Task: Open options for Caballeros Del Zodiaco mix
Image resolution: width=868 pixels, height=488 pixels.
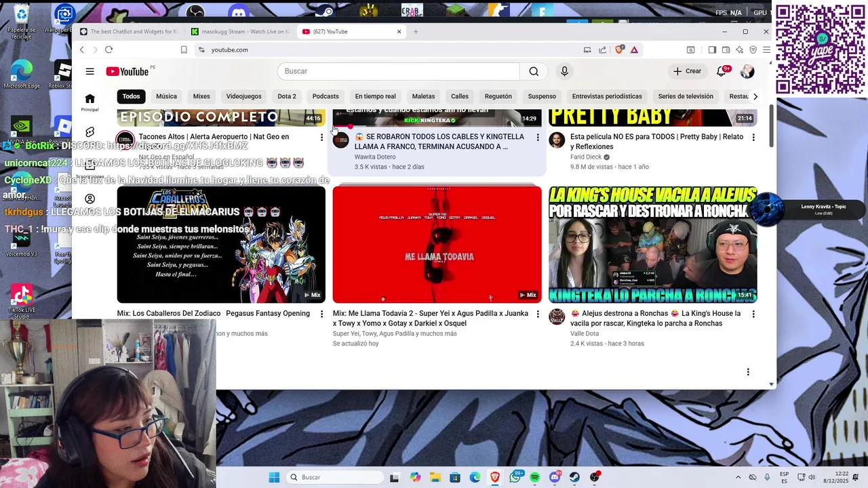Action: (x=321, y=314)
